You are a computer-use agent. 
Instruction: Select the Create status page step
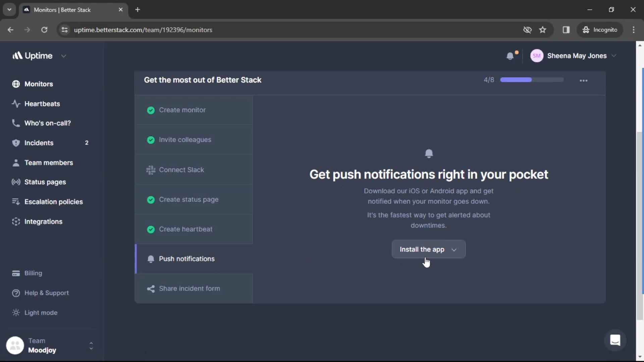194,199
